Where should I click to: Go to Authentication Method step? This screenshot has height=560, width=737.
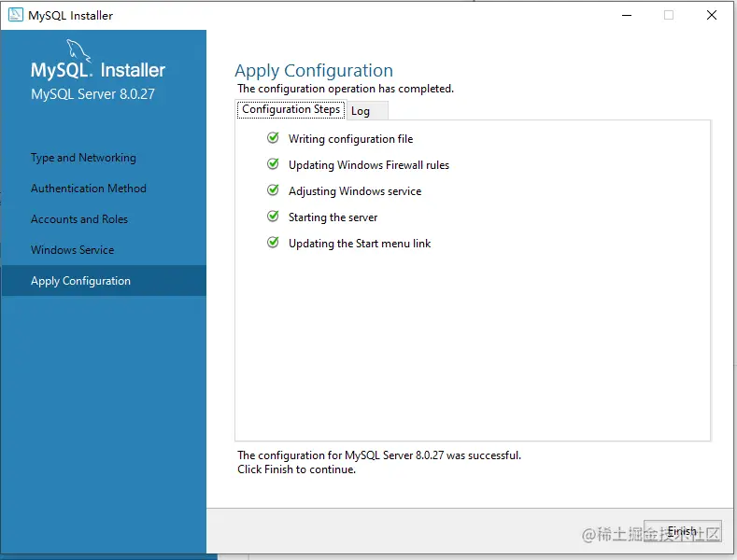point(89,189)
